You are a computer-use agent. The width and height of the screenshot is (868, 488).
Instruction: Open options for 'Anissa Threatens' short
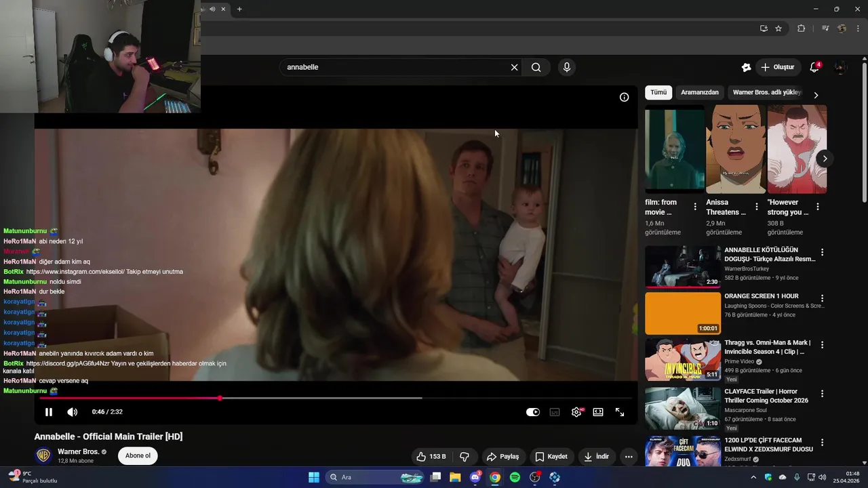point(756,207)
